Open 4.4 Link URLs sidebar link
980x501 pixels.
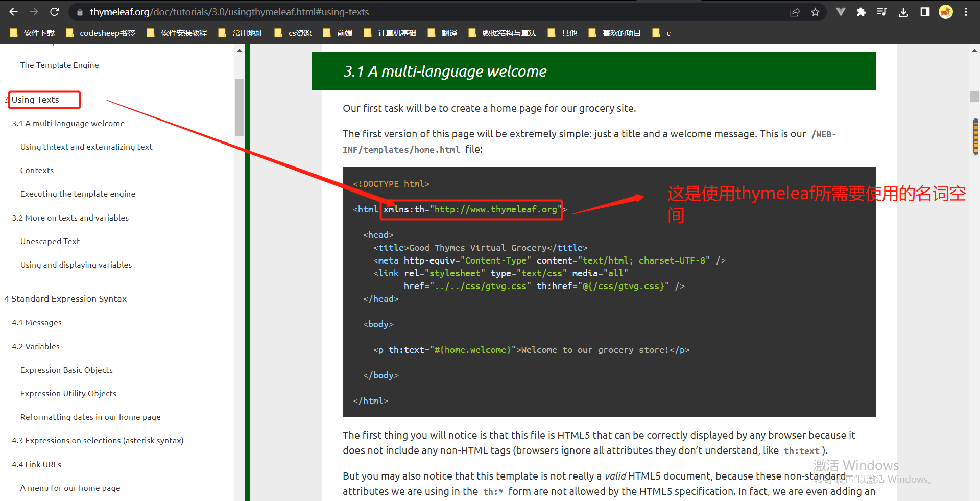37,464
